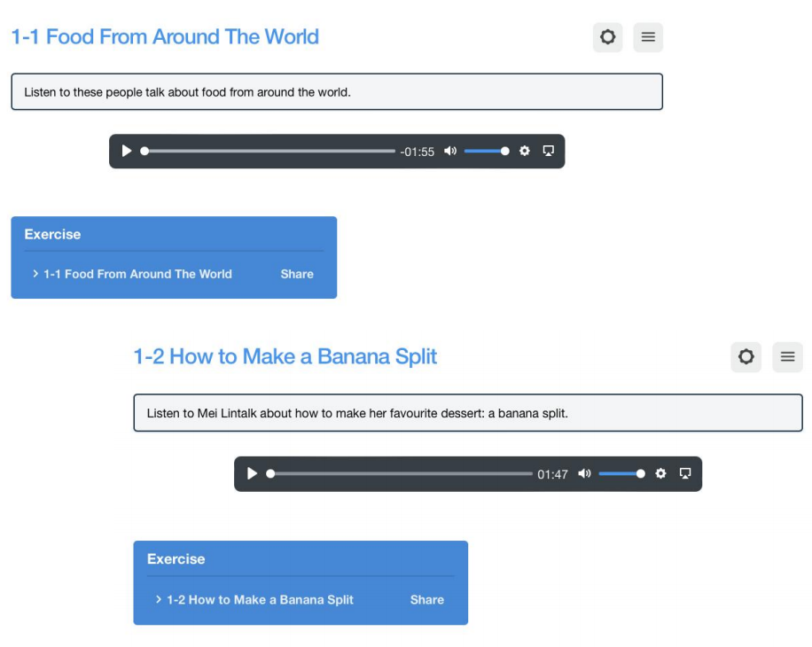Expand 1-1 Food From Around The World exercise
Image resolution: width=812 pixels, height=647 pixels.
(x=133, y=275)
